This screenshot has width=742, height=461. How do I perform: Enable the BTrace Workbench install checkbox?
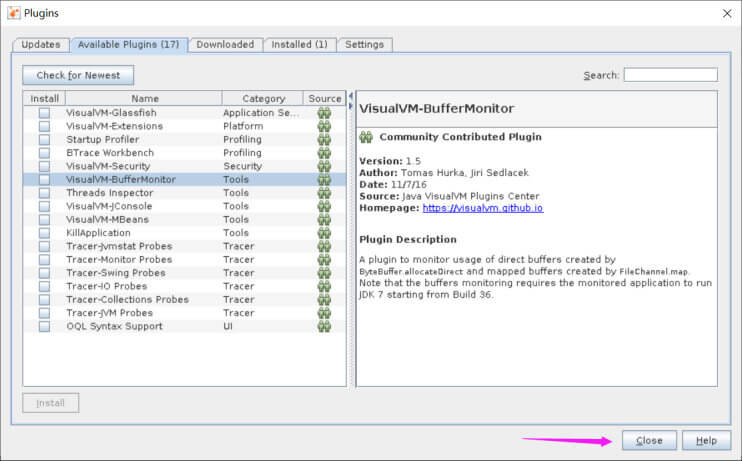pos(44,152)
